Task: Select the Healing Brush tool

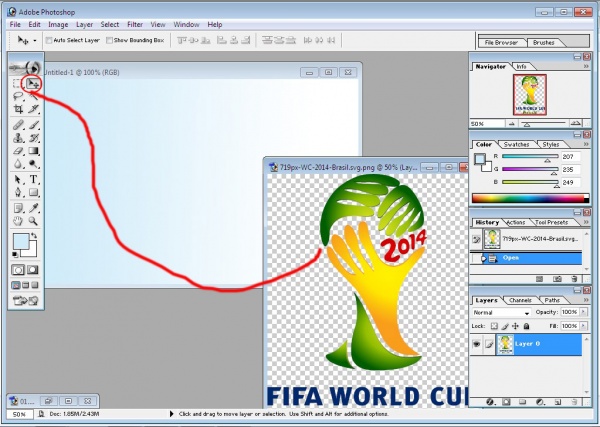Action: 18,125
